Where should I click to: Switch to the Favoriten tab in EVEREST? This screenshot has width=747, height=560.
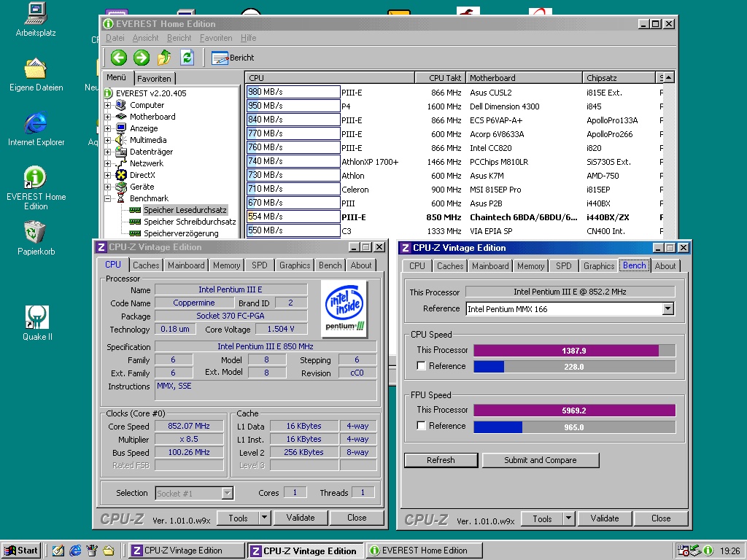pos(154,79)
